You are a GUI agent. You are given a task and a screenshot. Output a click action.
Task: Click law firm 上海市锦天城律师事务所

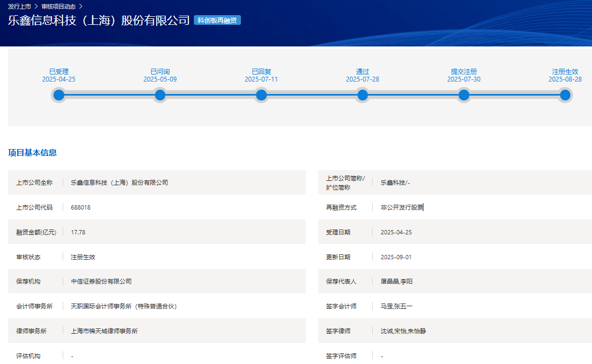[x=104, y=331]
